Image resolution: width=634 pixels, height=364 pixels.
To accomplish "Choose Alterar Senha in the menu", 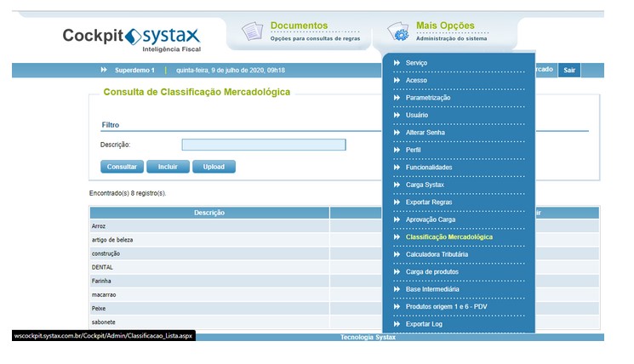I will coord(426,132).
